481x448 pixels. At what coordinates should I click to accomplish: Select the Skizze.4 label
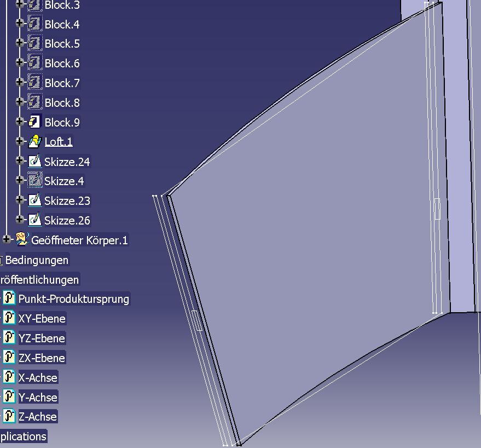click(x=64, y=181)
